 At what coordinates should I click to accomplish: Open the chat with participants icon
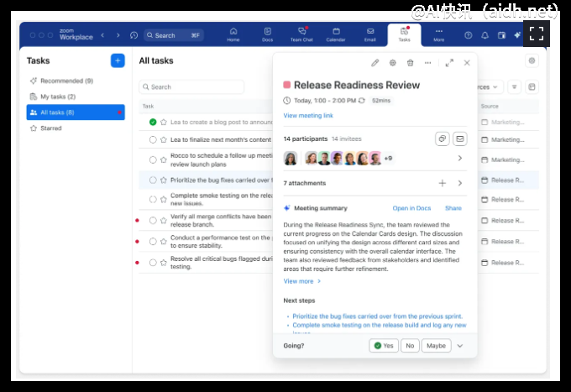point(443,139)
